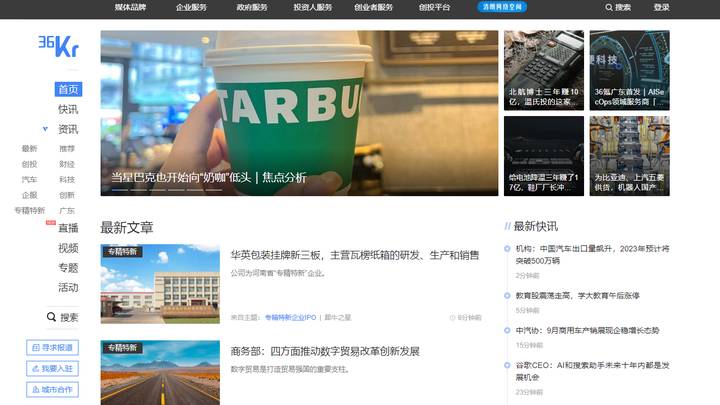Open the 资讯 sidebar section
This screenshot has height=405, width=720.
point(68,129)
